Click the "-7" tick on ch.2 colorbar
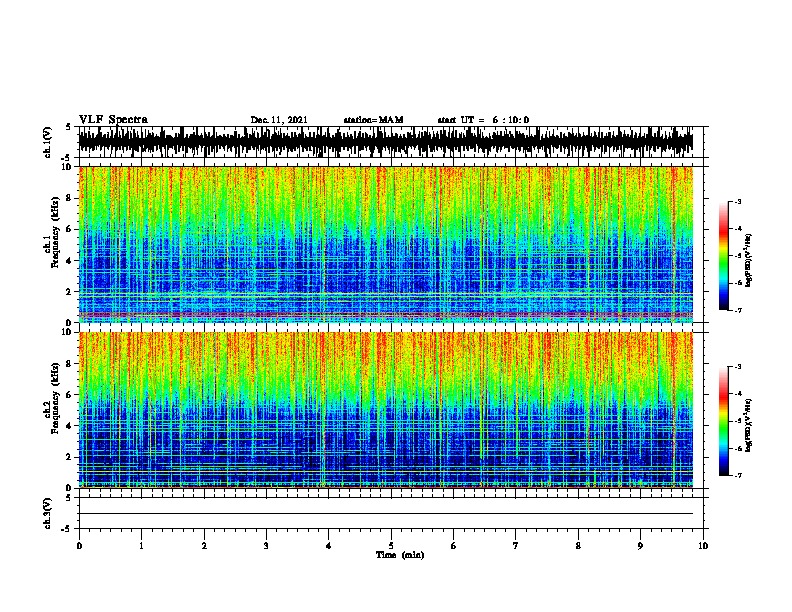 (x=737, y=476)
